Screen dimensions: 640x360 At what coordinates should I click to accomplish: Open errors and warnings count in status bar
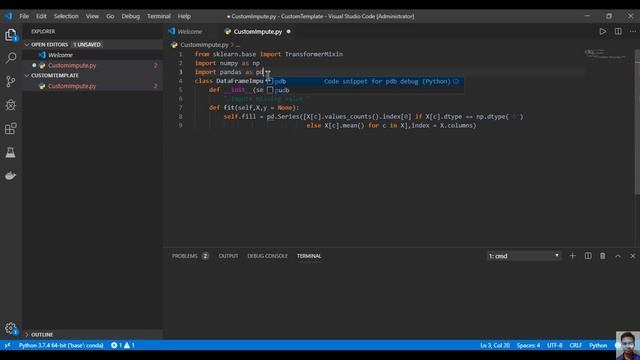123,345
